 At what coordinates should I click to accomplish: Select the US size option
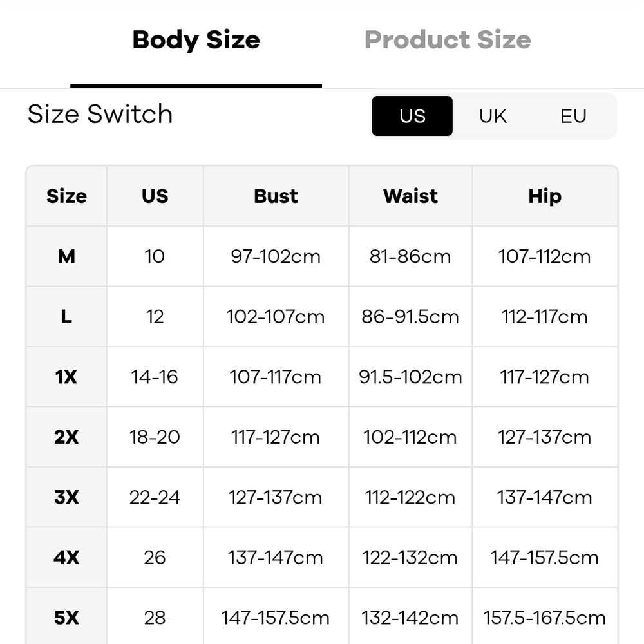[412, 116]
